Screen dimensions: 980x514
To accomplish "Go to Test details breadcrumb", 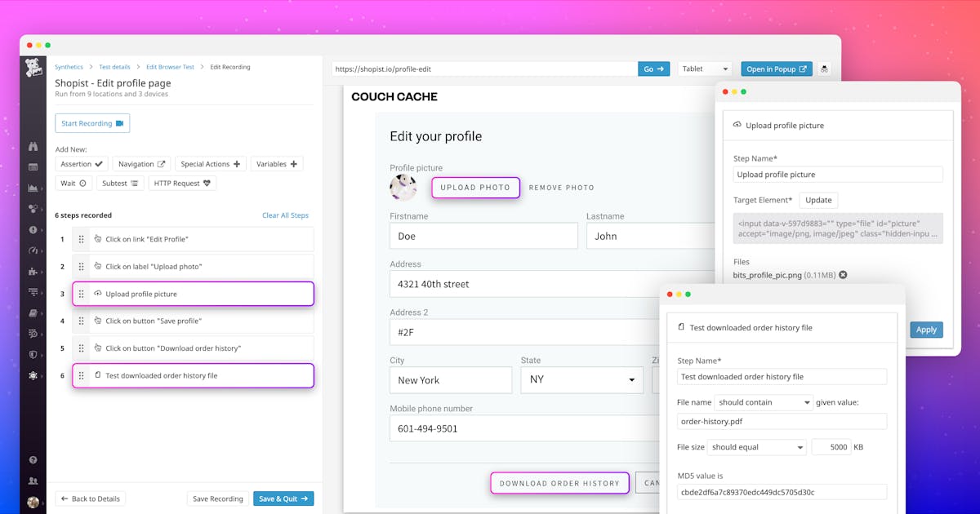I will (x=114, y=67).
